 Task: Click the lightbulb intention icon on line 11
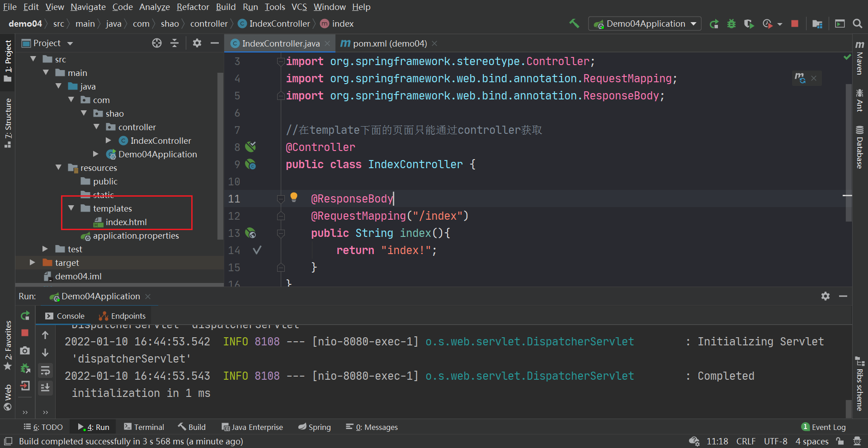(294, 197)
